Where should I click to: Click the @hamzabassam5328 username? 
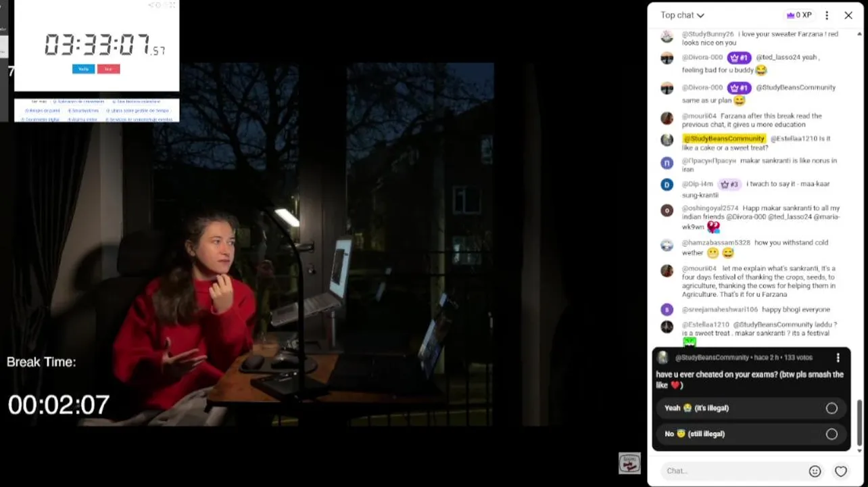coord(715,243)
